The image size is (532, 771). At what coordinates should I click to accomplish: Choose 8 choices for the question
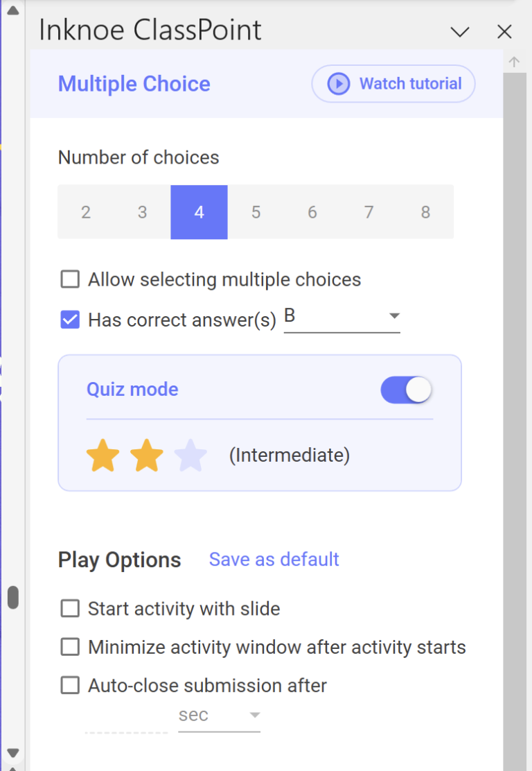425,212
